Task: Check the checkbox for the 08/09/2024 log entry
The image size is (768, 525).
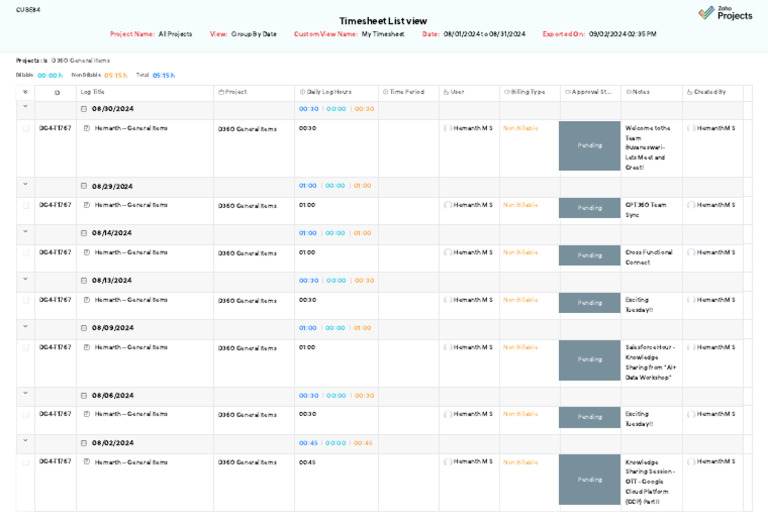Action: 25,348
